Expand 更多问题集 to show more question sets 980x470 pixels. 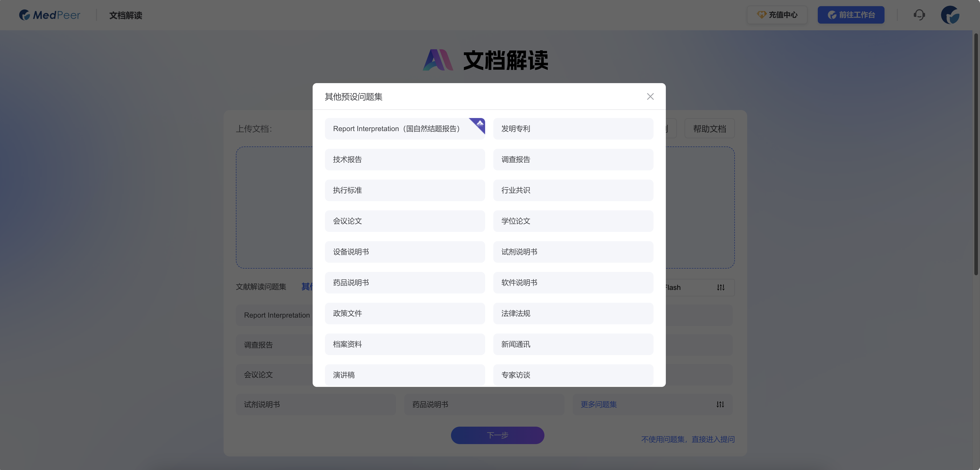pos(598,404)
